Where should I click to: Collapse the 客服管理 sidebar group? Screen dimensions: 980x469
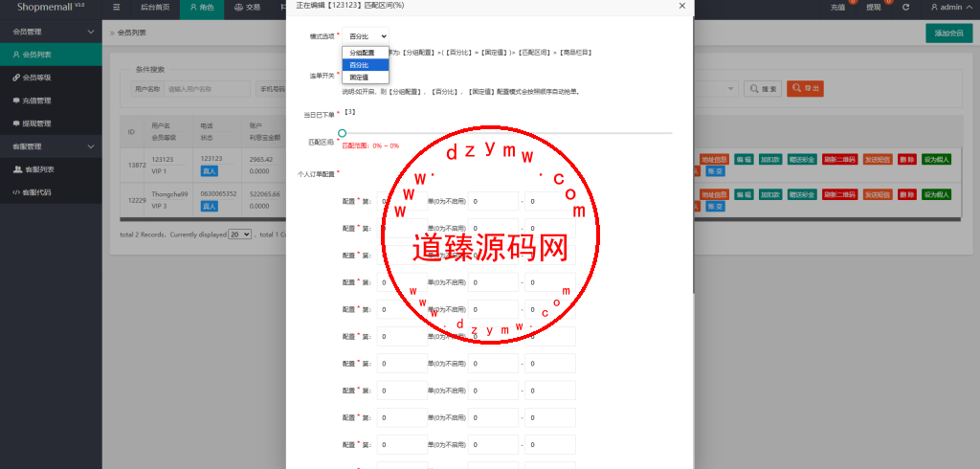click(x=51, y=146)
